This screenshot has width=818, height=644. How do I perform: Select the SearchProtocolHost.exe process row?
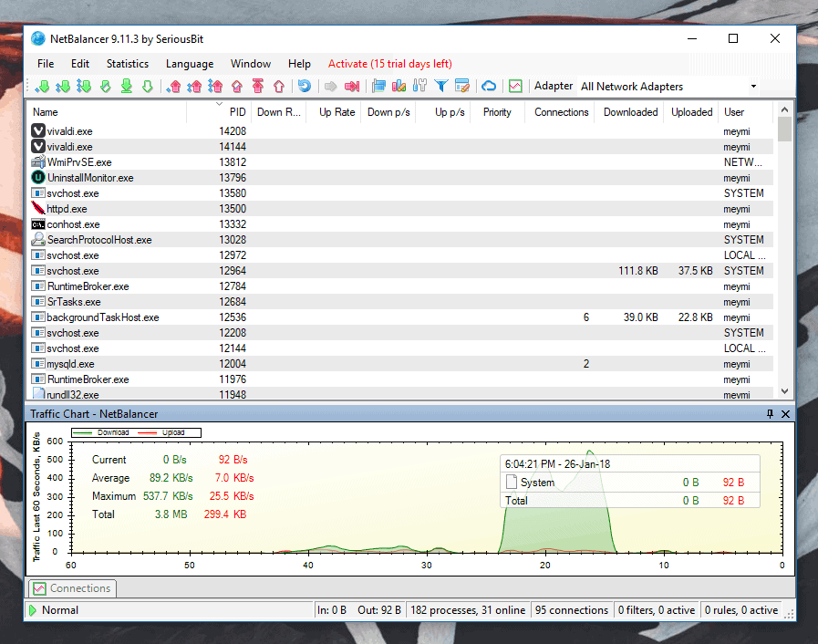(400, 240)
